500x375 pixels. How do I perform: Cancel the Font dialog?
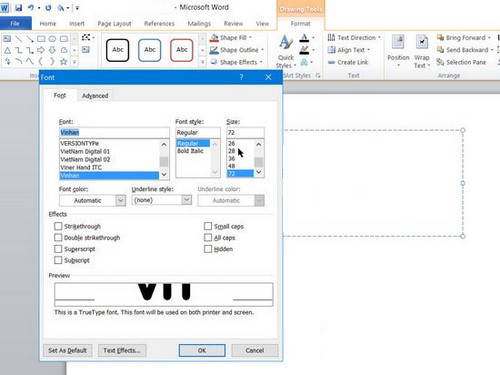pos(255,350)
